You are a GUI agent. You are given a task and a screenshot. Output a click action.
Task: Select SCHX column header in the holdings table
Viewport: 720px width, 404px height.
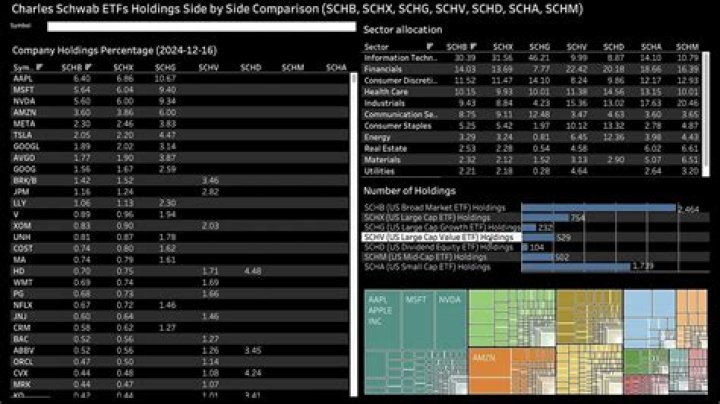pos(123,67)
